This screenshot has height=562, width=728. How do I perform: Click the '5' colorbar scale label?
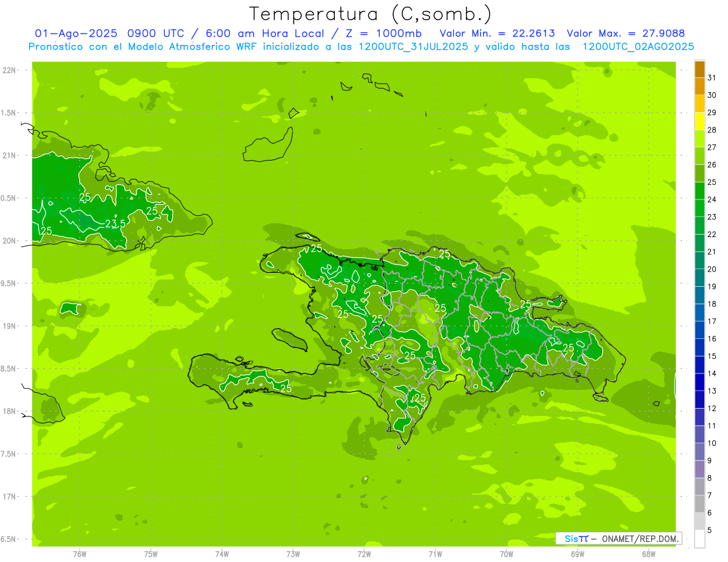(709, 530)
